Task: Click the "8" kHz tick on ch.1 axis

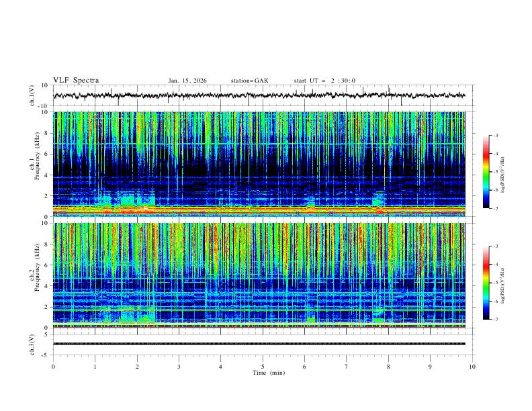Action: point(47,133)
